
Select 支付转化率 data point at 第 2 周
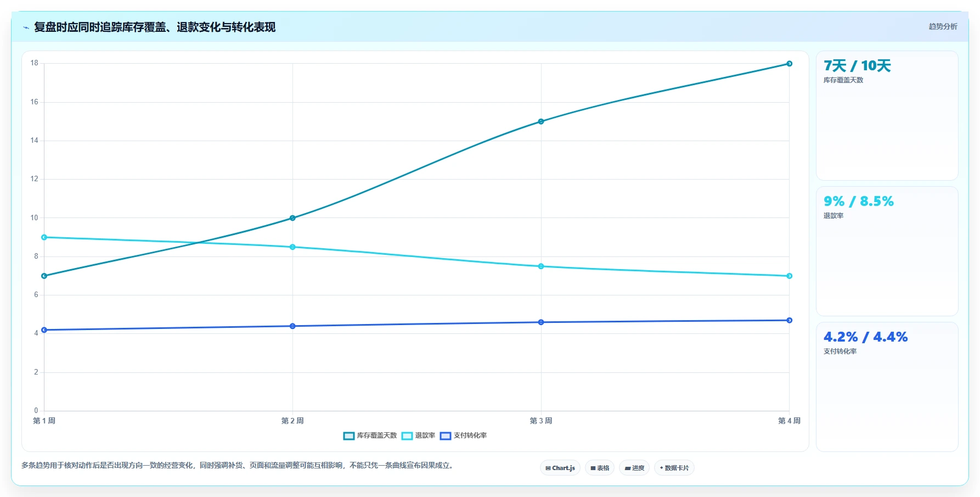point(292,326)
